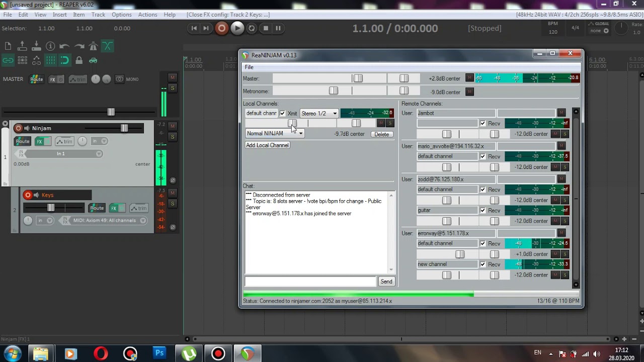
Task: Open Keys track record-mode 'in' dropdown
Action: point(44,220)
